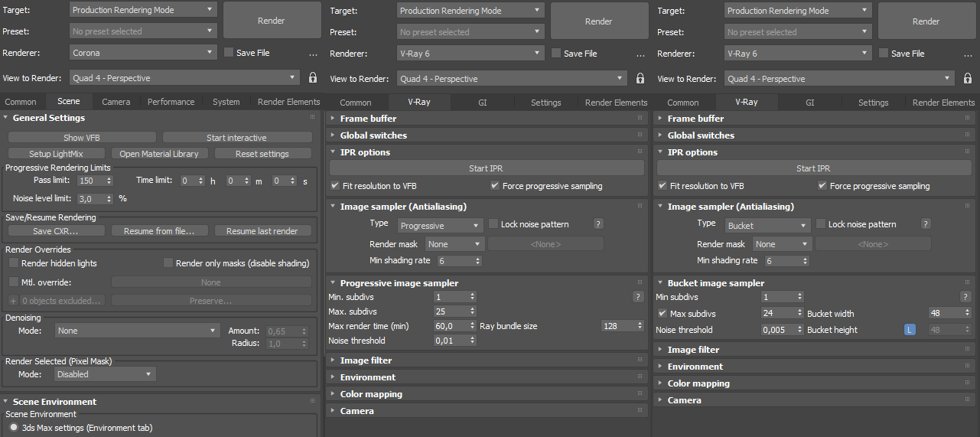Enable Render hidden lights
The image size is (980, 437).
[14, 263]
